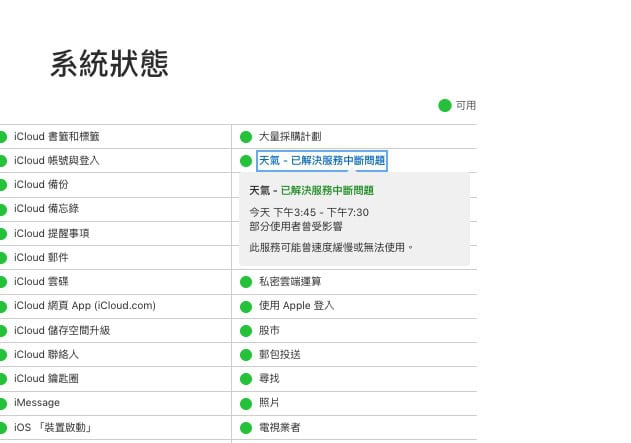The width and height of the screenshot is (631, 443).
Task: Select the iMessage service entry
Action: tap(35, 402)
